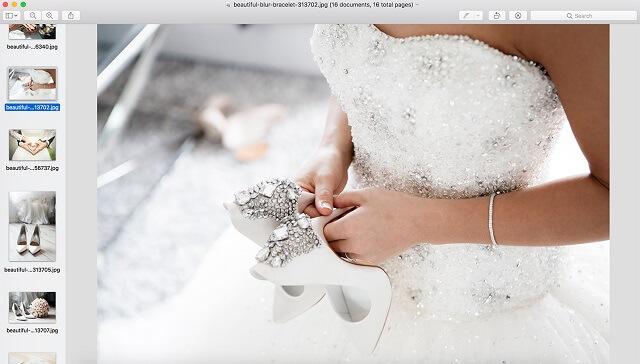This screenshot has width=640, height=364.
Task: Select the top partially visible thumbnail
Action: (x=32, y=32)
